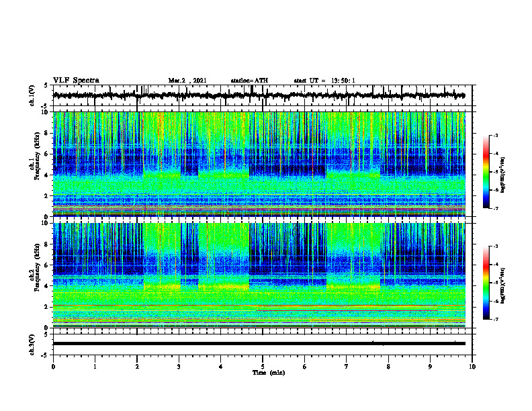Viewport: 532px width, 411px height.
Task: Click the ch.1 voltage waveform trace
Action: click(x=259, y=95)
